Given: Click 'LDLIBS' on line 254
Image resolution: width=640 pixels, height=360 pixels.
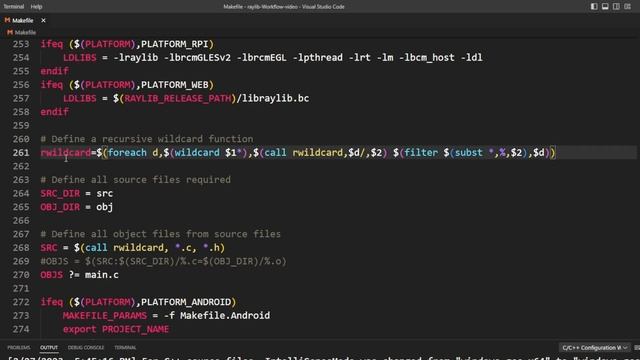Looking at the screenshot, I should point(80,58).
